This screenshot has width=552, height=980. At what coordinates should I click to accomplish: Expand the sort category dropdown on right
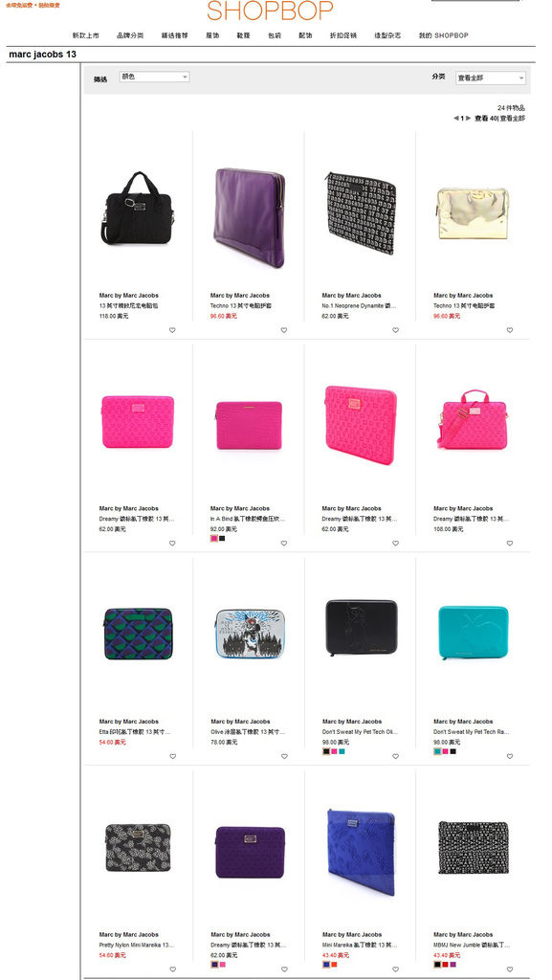(490, 78)
